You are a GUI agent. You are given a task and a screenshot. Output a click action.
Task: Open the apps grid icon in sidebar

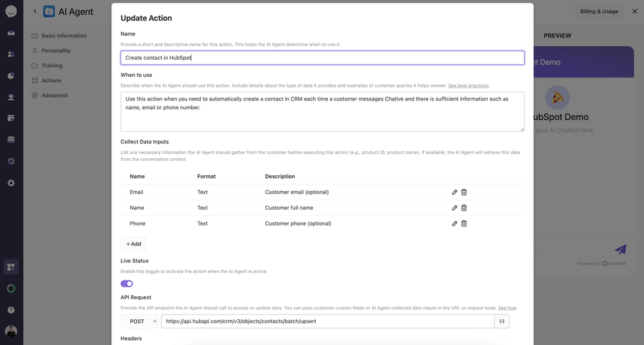tap(11, 268)
